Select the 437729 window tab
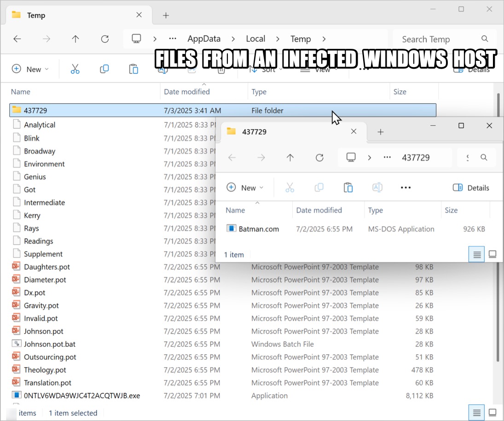This screenshot has height=421, width=504. click(x=293, y=132)
